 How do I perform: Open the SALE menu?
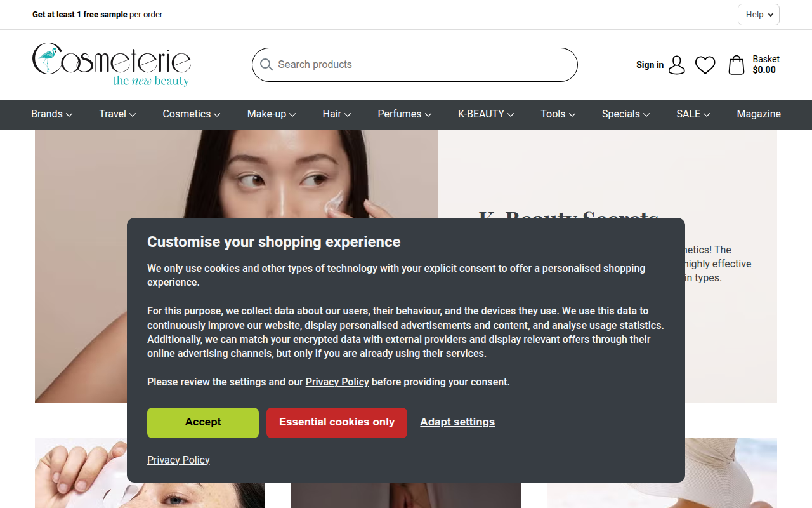[x=693, y=114]
